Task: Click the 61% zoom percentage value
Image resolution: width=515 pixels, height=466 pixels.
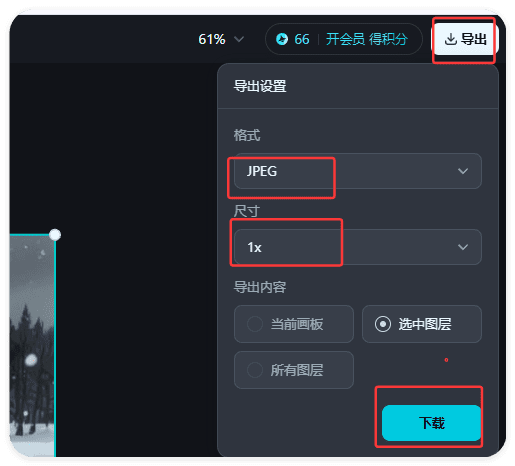Action: pos(212,39)
